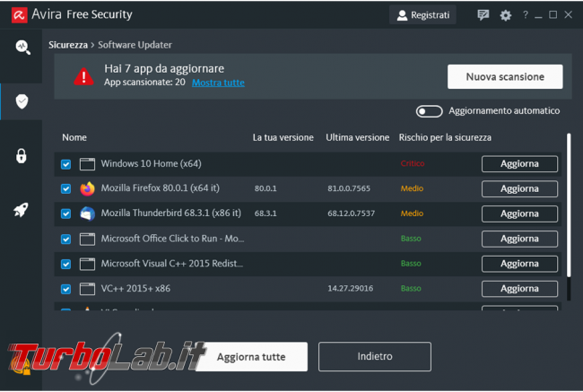Click 'App scansionate: 20' text

click(144, 83)
